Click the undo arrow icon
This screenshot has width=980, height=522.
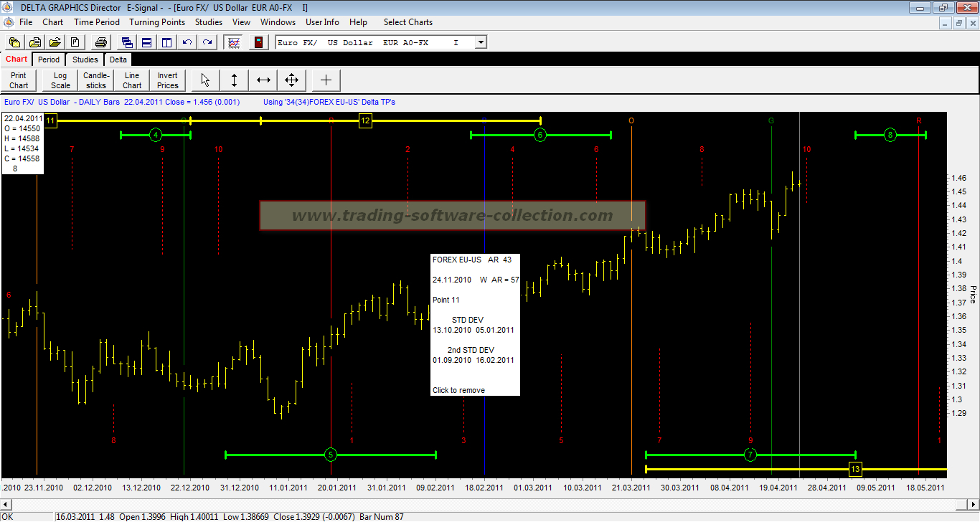point(187,42)
